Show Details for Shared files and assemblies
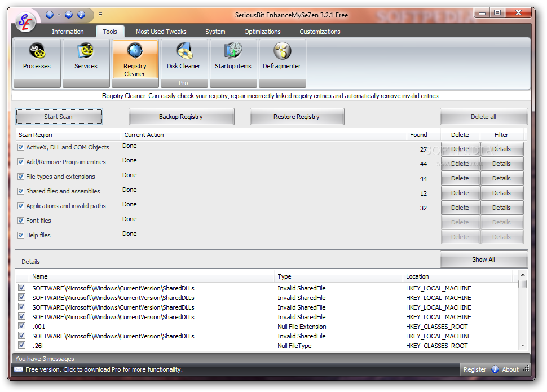Image resolution: width=547 pixels, height=392 pixels. tap(502, 193)
